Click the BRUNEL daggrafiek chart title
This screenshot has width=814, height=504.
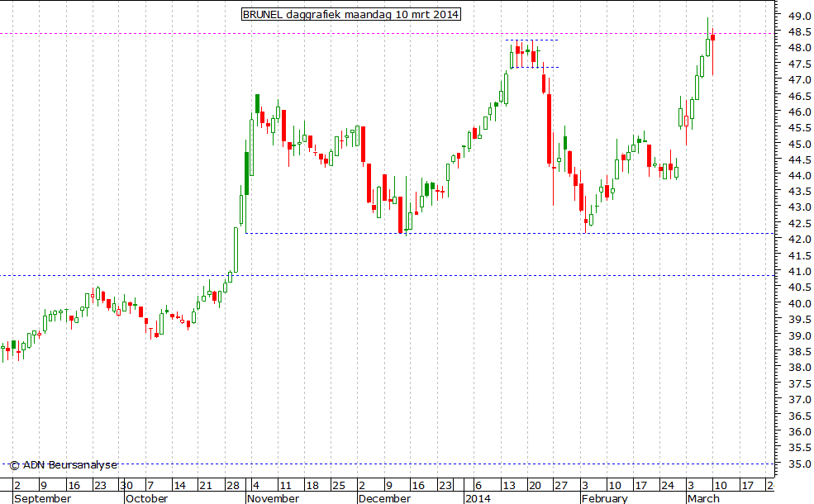[351, 14]
